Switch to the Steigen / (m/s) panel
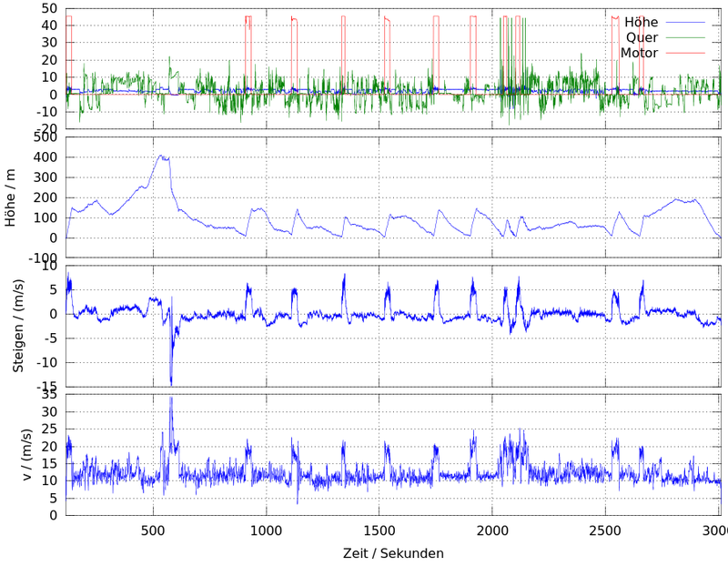This screenshot has width=728, height=566. (364, 323)
